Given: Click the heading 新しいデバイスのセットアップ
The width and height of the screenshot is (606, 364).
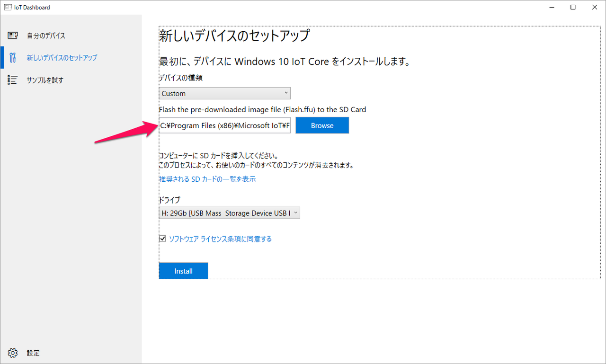Looking at the screenshot, I should (x=234, y=36).
